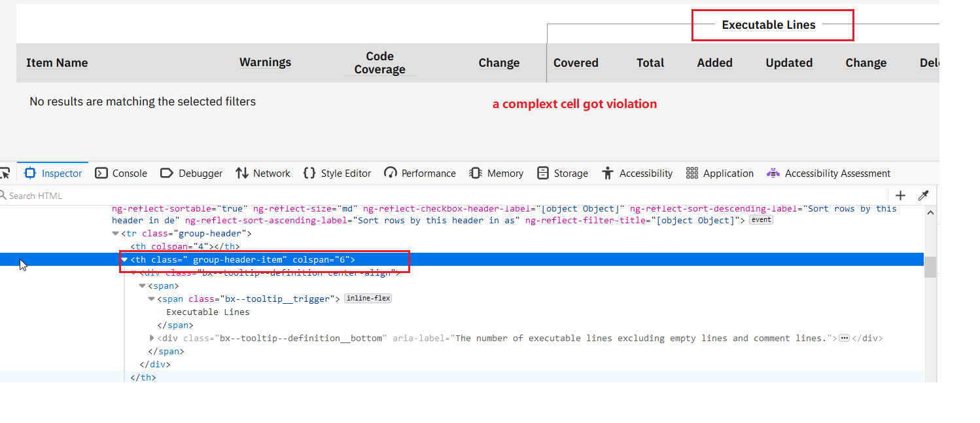The image size is (980, 423).
Task: Click the create new node plus icon
Action: click(900, 194)
